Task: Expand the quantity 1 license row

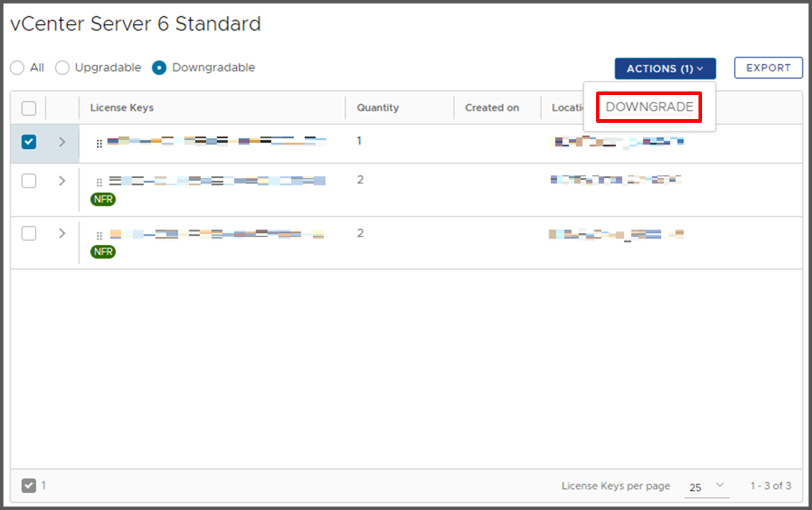Action: [62, 142]
